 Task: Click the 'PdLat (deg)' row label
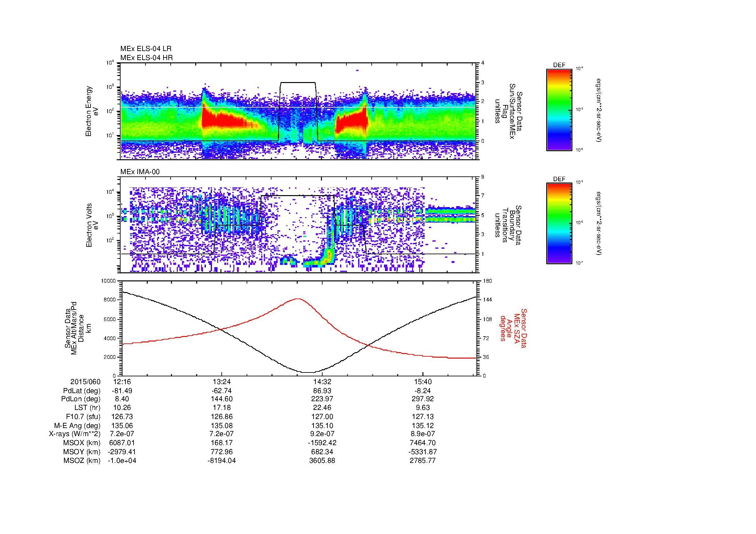pyautogui.click(x=82, y=391)
